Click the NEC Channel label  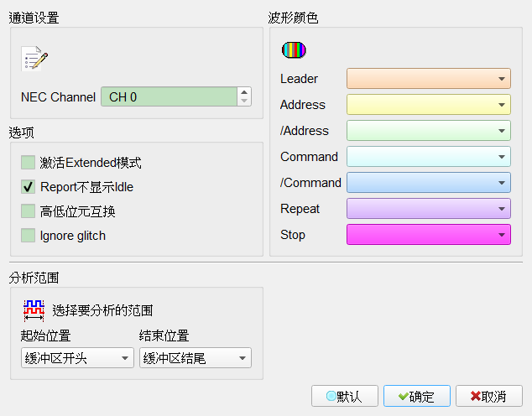[58, 97]
